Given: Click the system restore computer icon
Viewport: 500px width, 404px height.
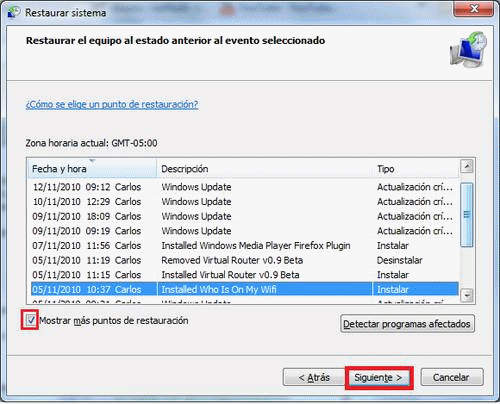Looking at the screenshot, I should (468, 49).
